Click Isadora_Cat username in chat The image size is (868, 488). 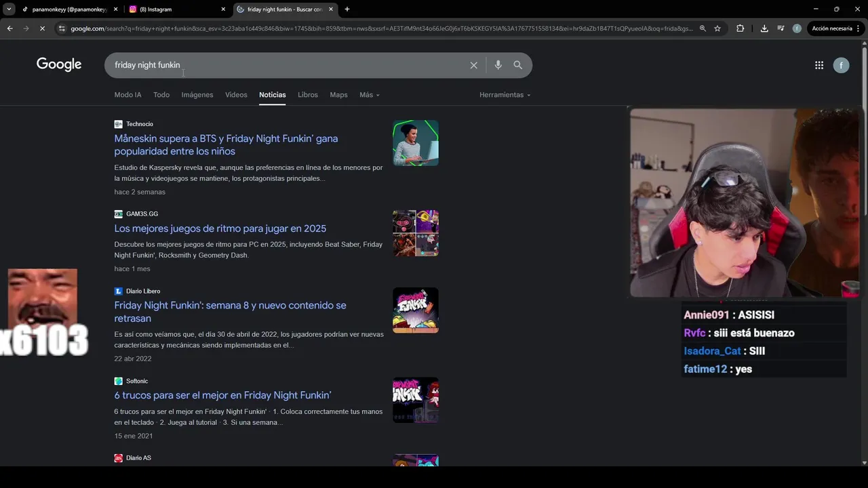[x=712, y=351]
